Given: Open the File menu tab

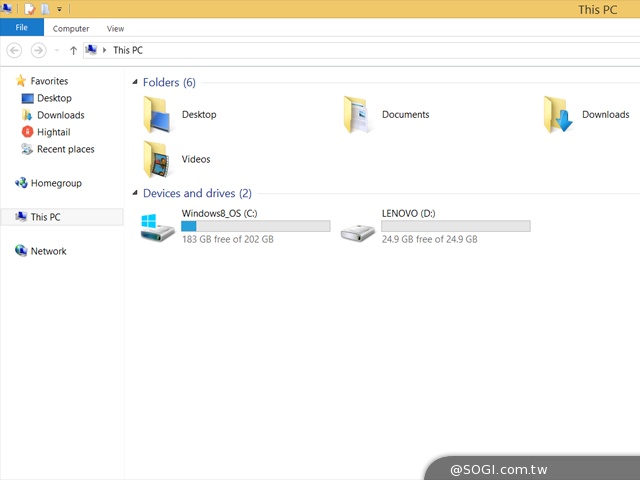Looking at the screenshot, I should tap(21, 28).
